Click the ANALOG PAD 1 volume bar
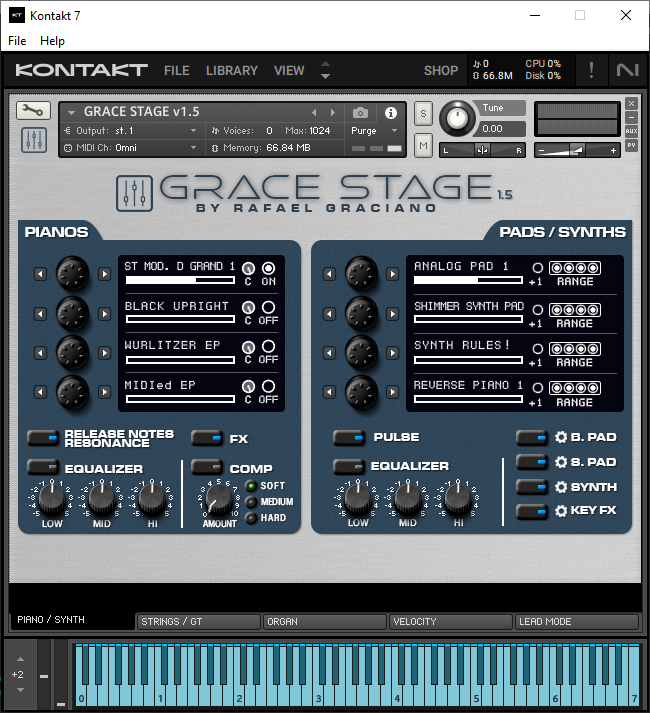The height and width of the screenshot is (713, 650). coord(468,280)
